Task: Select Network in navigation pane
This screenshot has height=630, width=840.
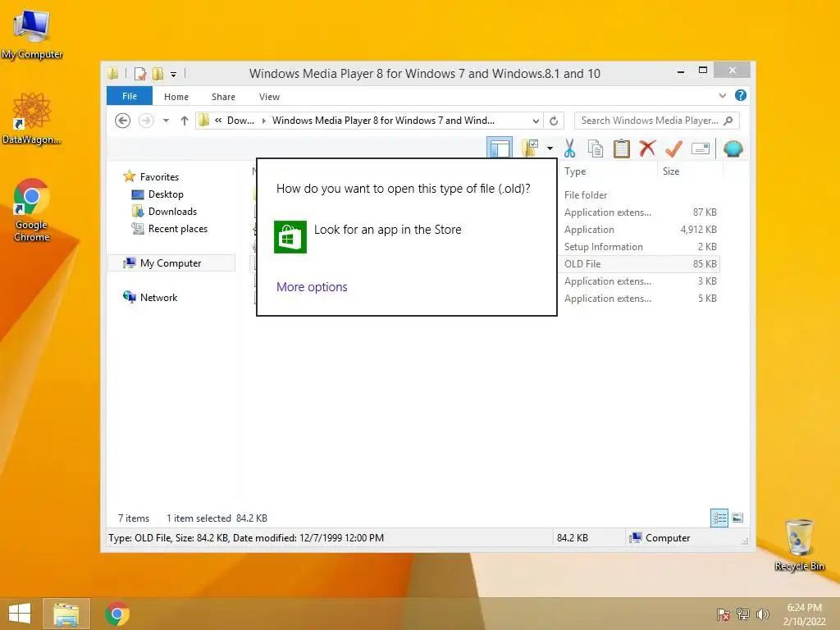Action: coord(158,297)
